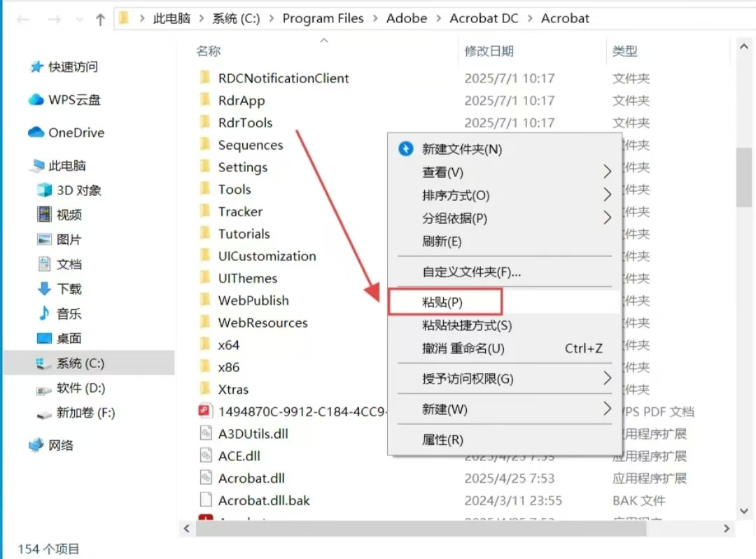The width and height of the screenshot is (756, 559).
Task: Select the Tools folder
Action: pyautogui.click(x=234, y=189)
